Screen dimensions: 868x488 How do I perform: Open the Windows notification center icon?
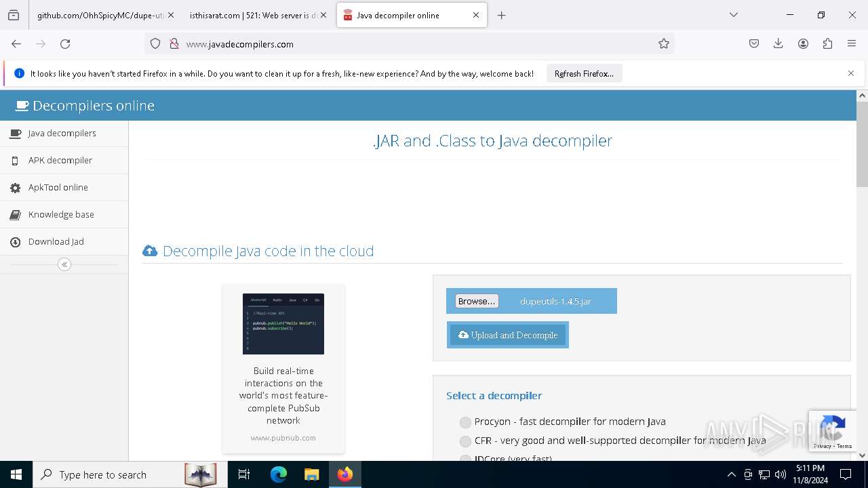[846, 474]
